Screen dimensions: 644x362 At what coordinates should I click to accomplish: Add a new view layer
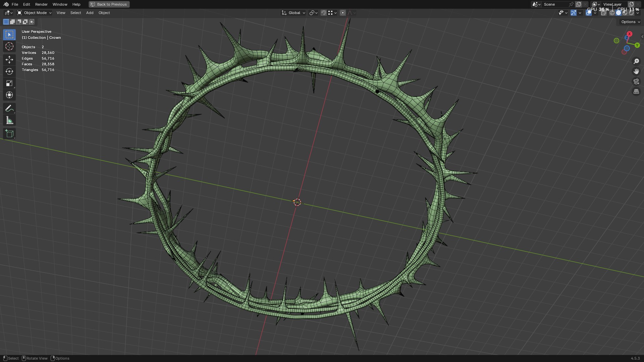click(x=631, y=4)
